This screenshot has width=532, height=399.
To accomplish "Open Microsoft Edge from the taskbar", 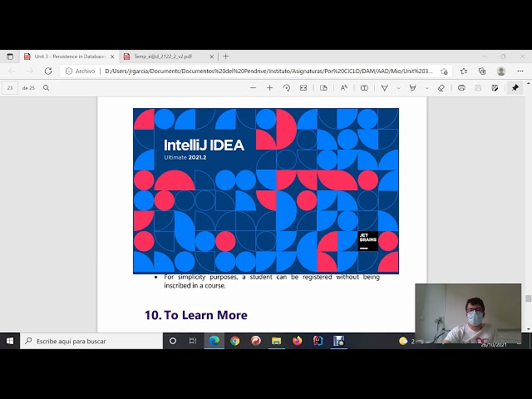I will click(x=214, y=341).
